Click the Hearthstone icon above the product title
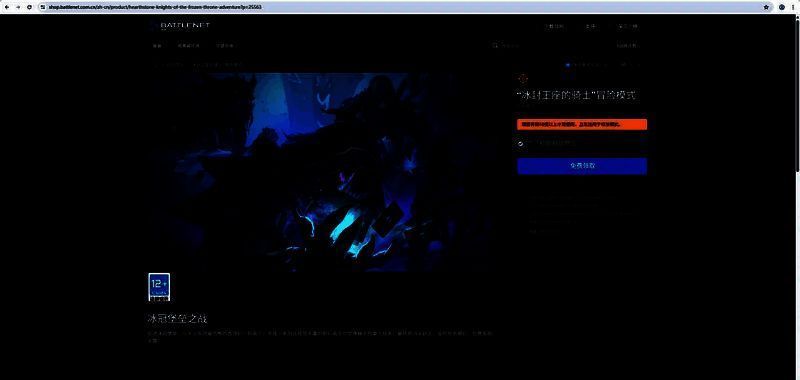This screenshot has width=800, height=380. point(522,79)
